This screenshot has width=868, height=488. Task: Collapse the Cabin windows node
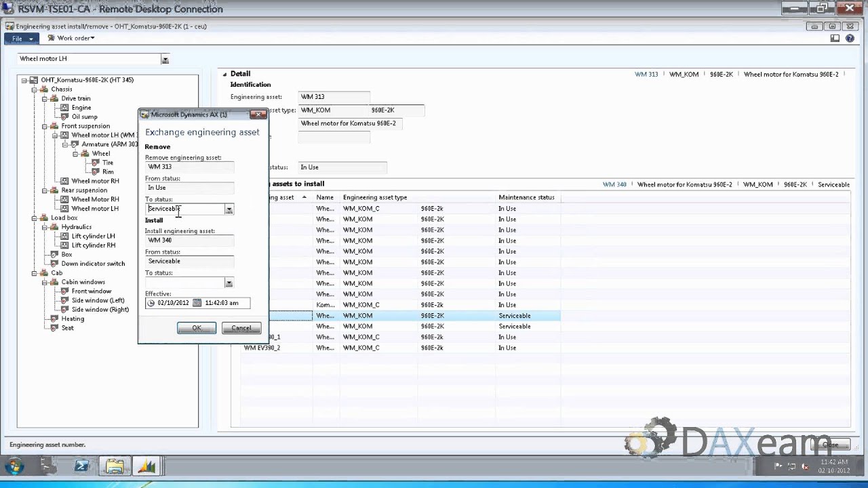click(44, 282)
